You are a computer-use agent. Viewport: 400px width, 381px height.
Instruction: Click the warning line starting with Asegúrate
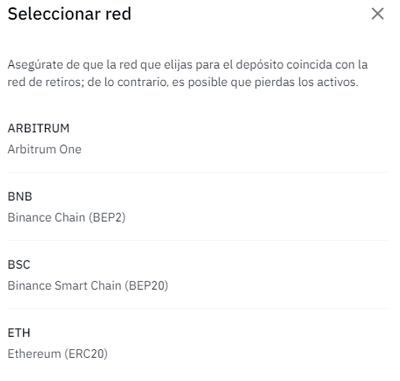click(x=188, y=65)
